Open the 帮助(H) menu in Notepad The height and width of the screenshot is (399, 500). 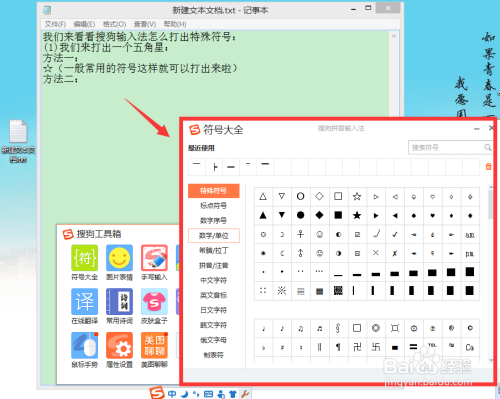tap(175, 24)
